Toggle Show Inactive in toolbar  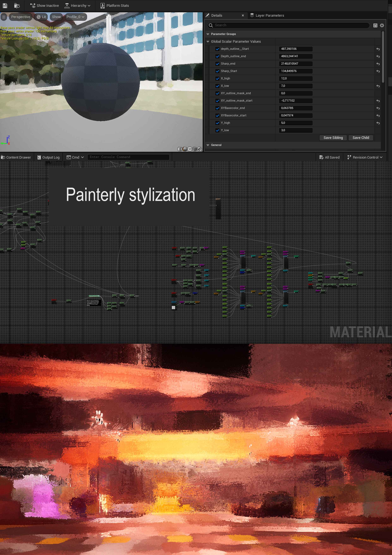point(44,5)
